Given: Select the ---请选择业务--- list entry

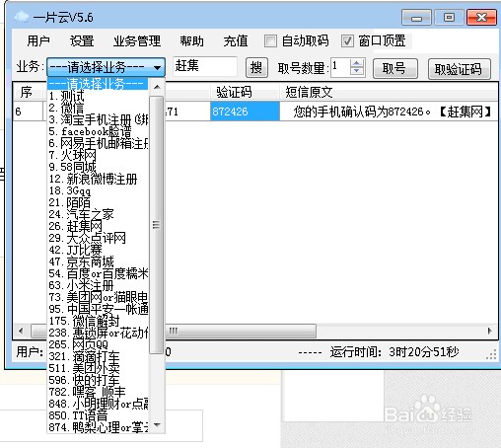Looking at the screenshot, I should pyautogui.click(x=98, y=84).
